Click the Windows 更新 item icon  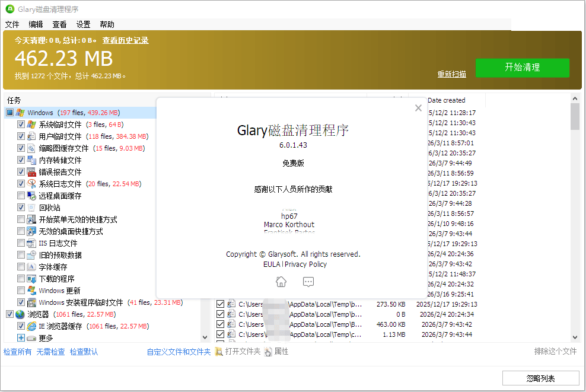tap(31, 290)
